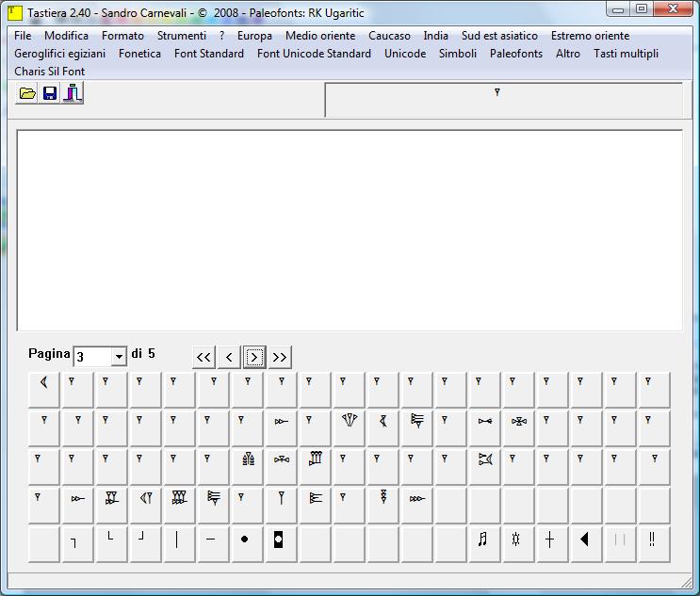
Task: Insert the plus cross key
Action: (553, 544)
